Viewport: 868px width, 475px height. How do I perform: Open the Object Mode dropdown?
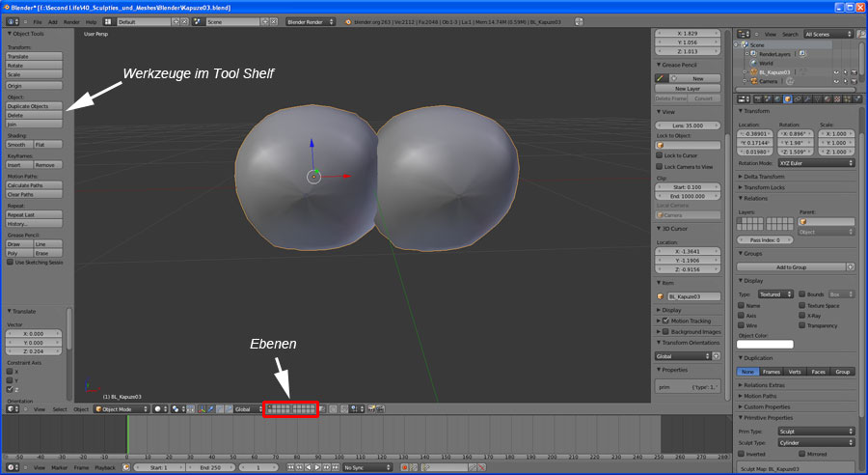(121, 409)
